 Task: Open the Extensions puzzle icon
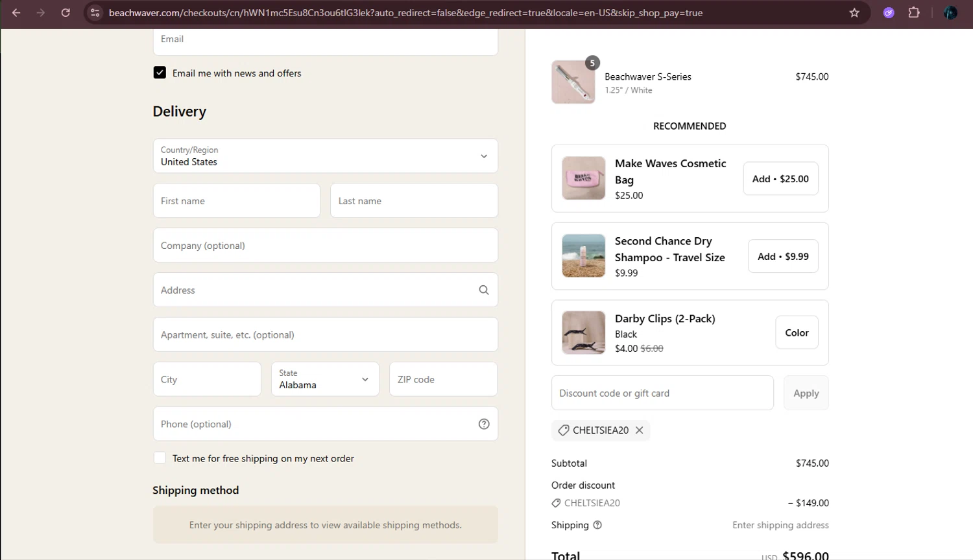click(x=914, y=12)
